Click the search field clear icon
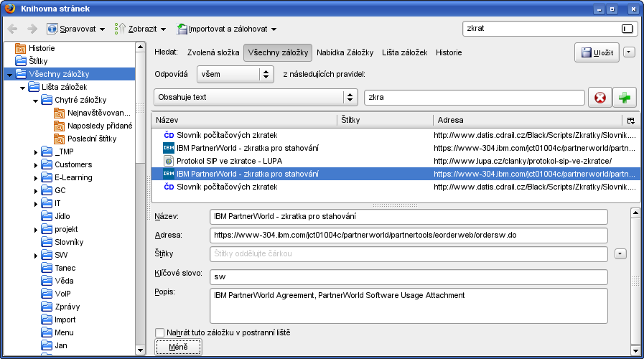 [627, 29]
